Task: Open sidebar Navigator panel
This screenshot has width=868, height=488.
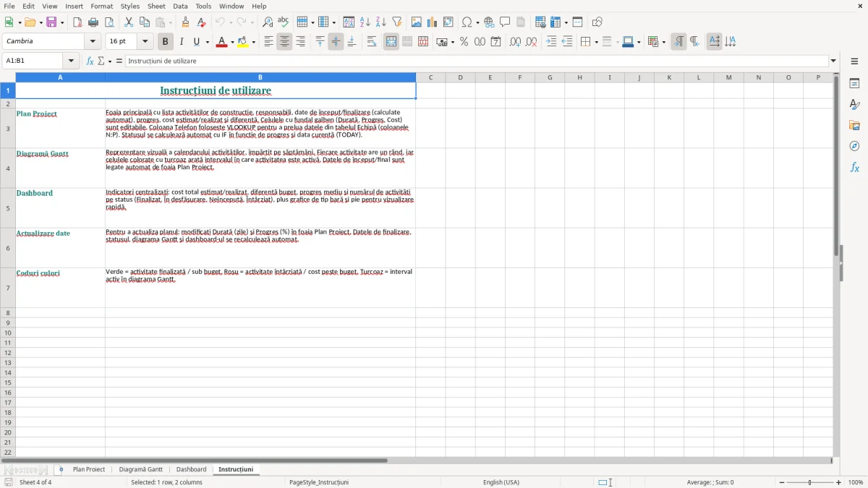Action: tap(854, 146)
